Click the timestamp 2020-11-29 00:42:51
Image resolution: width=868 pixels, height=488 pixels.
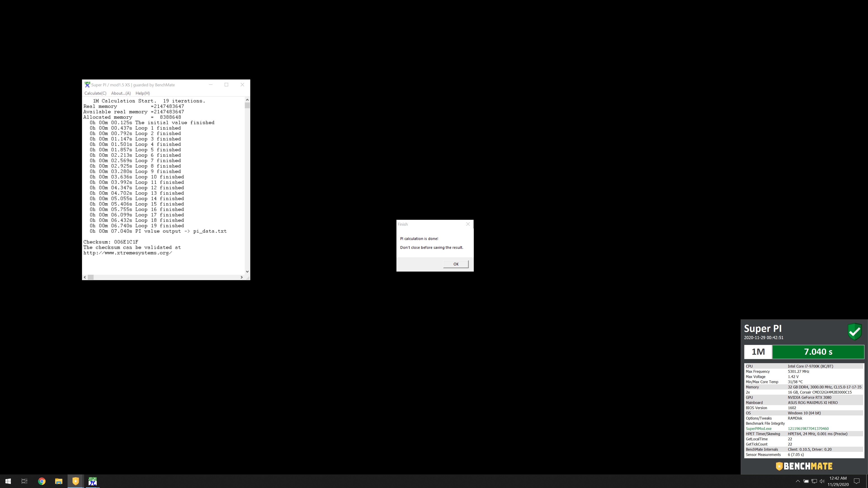tap(764, 338)
